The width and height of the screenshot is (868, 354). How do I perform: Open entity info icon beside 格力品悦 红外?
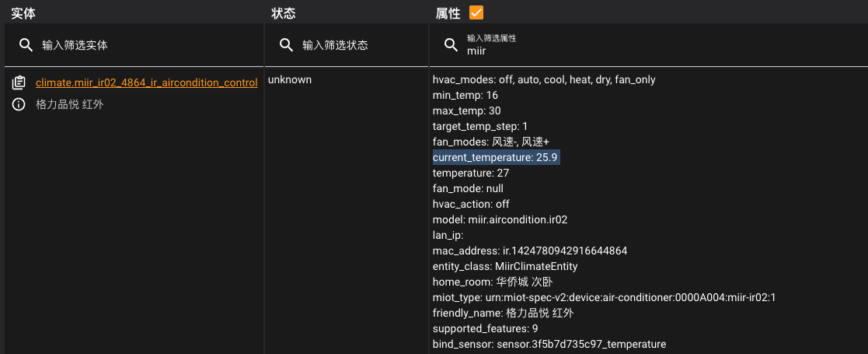[x=19, y=104]
